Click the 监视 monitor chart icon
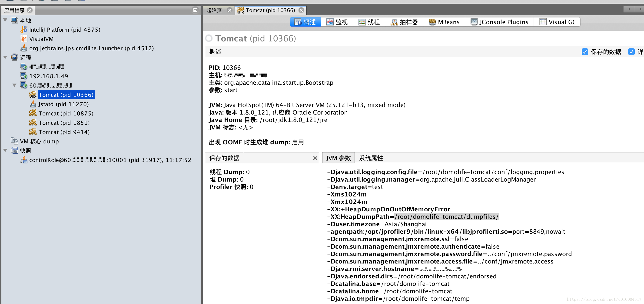 (330, 22)
